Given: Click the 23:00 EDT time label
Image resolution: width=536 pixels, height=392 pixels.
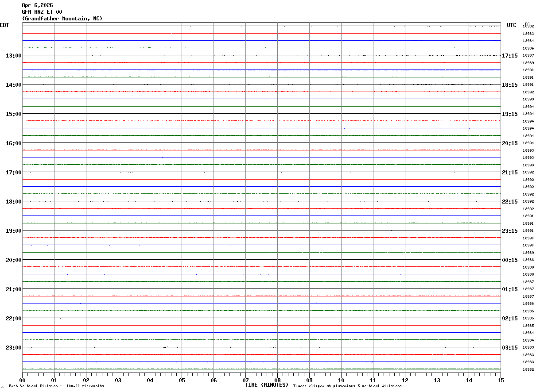Looking at the screenshot, I should point(13,348).
